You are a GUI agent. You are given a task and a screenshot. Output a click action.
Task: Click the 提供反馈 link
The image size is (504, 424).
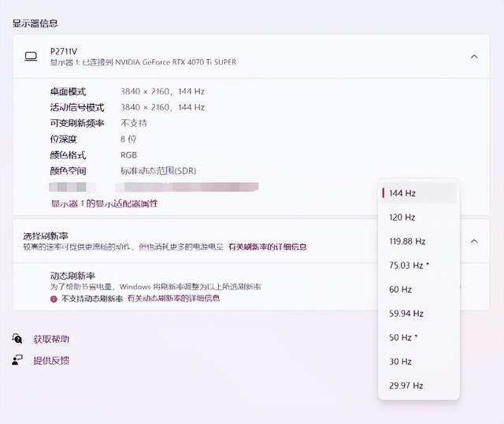51,361
